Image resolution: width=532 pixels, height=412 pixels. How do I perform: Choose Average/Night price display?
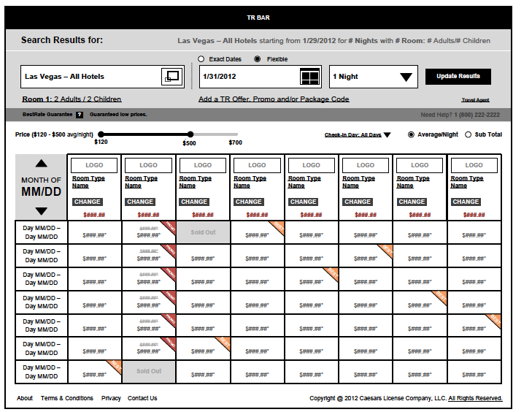coord(411,134)
